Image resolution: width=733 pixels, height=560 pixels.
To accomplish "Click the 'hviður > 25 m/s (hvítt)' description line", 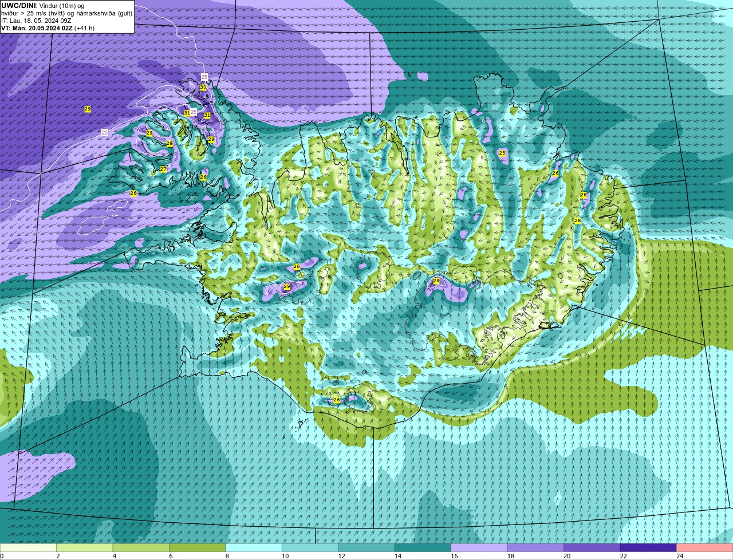I will click(x=66, y=13).
